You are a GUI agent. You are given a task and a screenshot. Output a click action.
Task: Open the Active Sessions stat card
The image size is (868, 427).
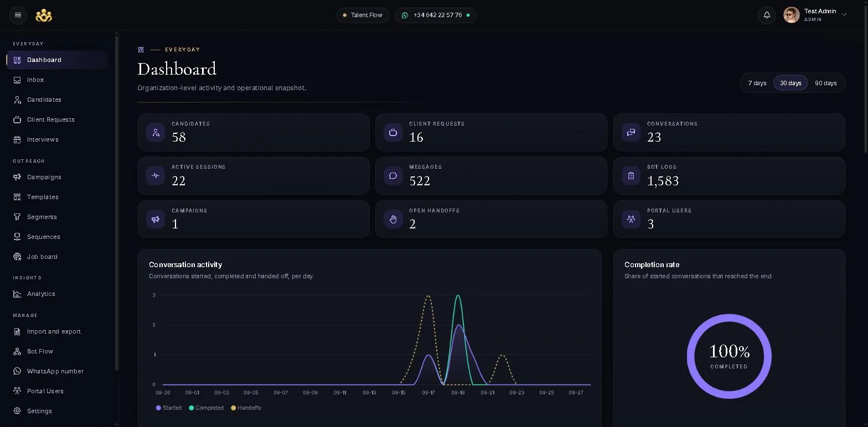[x=254, y=175]
